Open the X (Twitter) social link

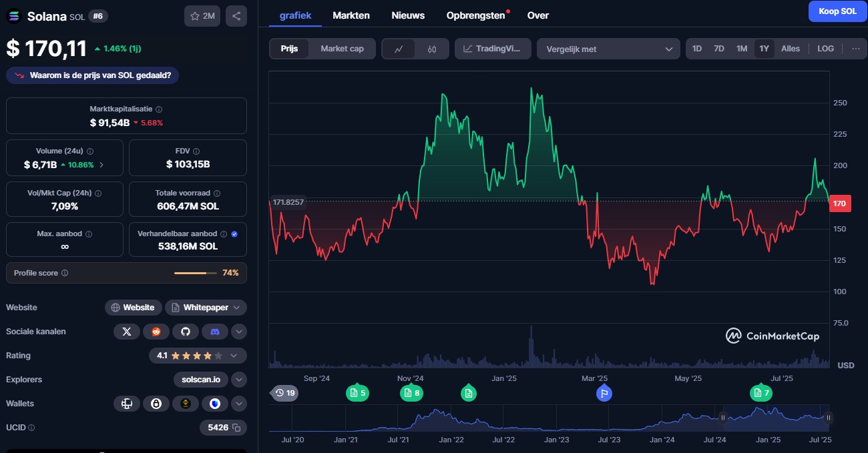(127, 332)
